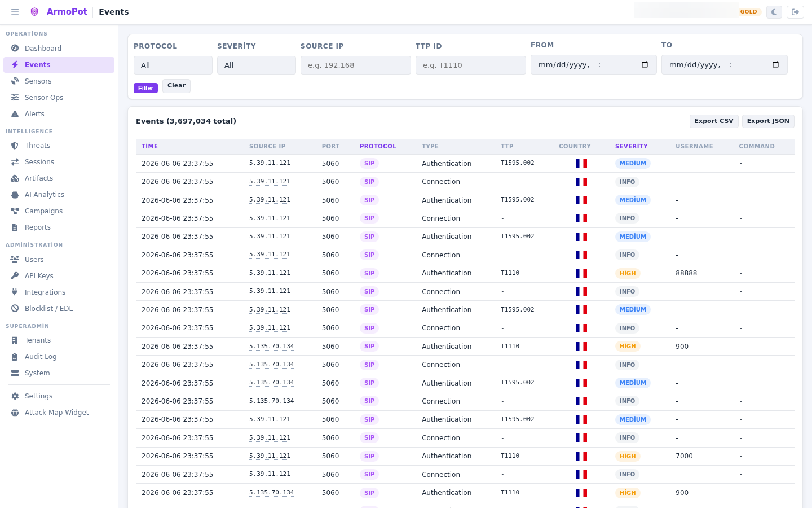Open Attack Map Widget label
Screen dimensions: 812x508
click(57, 413)
